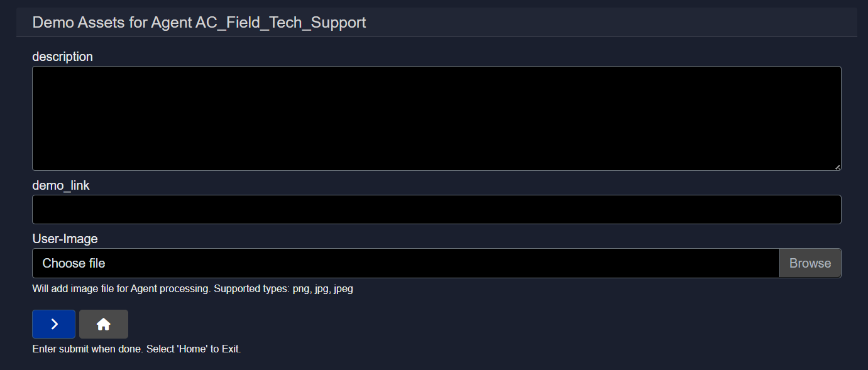Click into the demo_link input field
This screenshot has height=370, width=868.
point(436,209)
